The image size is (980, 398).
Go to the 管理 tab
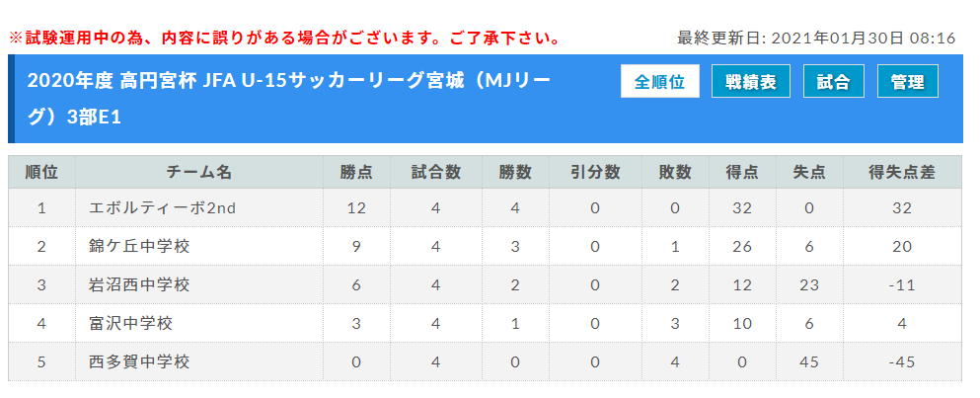pyautogui.click(x=908, y=81)
